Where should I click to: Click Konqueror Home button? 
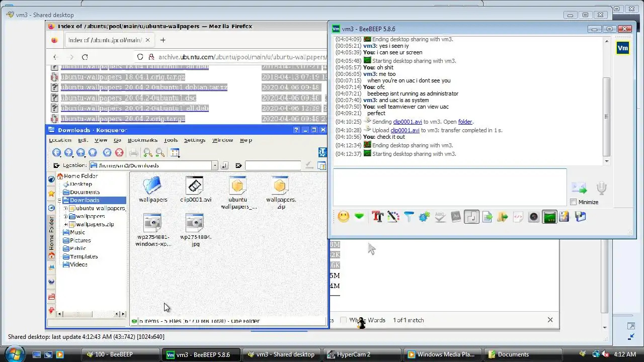[93, 152]
